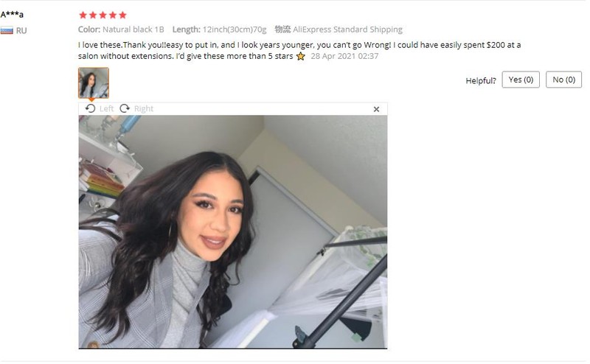Select the small review photo thumbnail

pos(94,83)
